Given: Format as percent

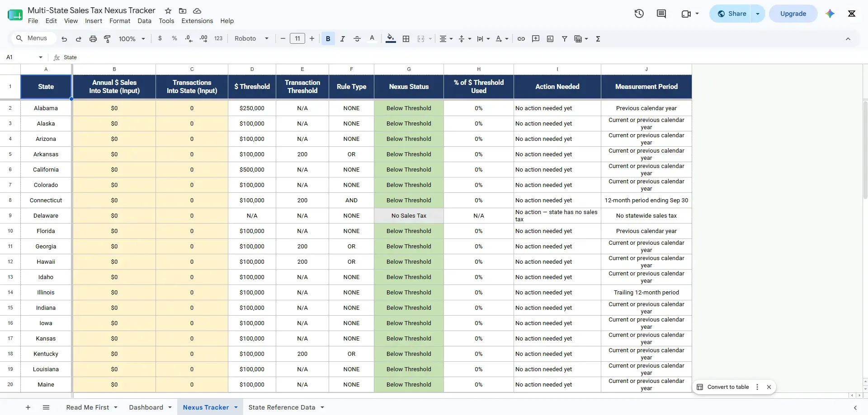Looking at the screenshot, I should [175, 39].
